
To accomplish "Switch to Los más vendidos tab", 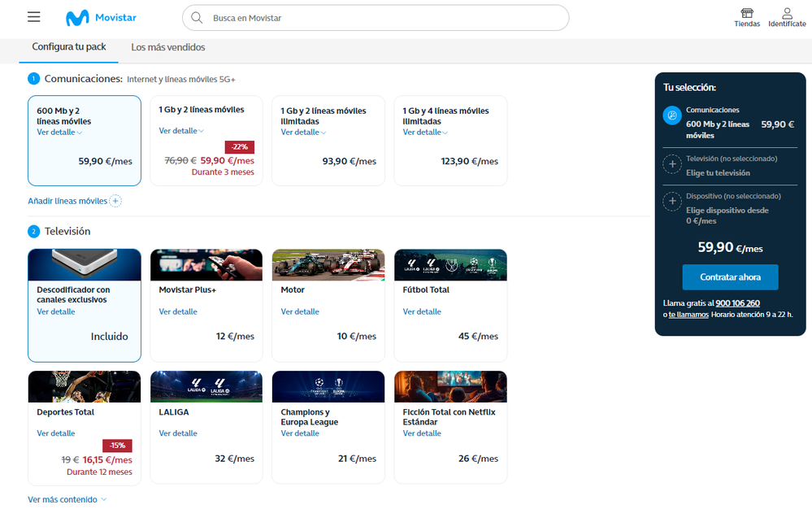I will click(x=167, y=48).
